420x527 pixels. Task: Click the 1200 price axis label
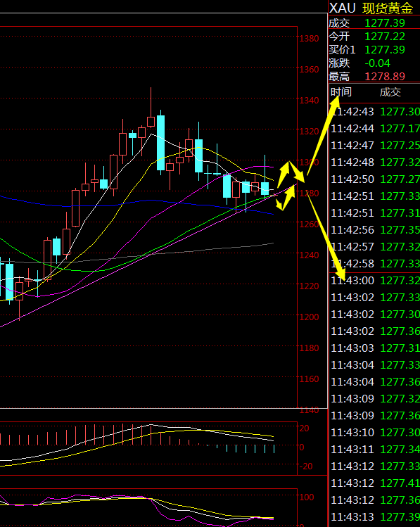point(309,317)
